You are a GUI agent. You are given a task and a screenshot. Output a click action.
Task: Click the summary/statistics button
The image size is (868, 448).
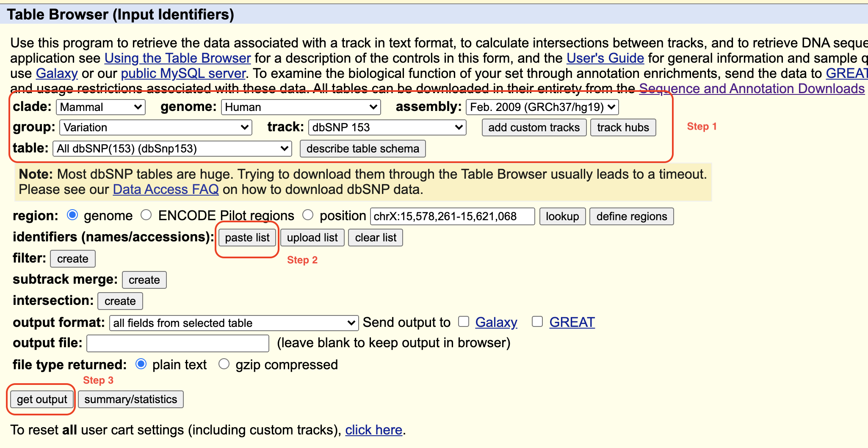tap(130, 399)
